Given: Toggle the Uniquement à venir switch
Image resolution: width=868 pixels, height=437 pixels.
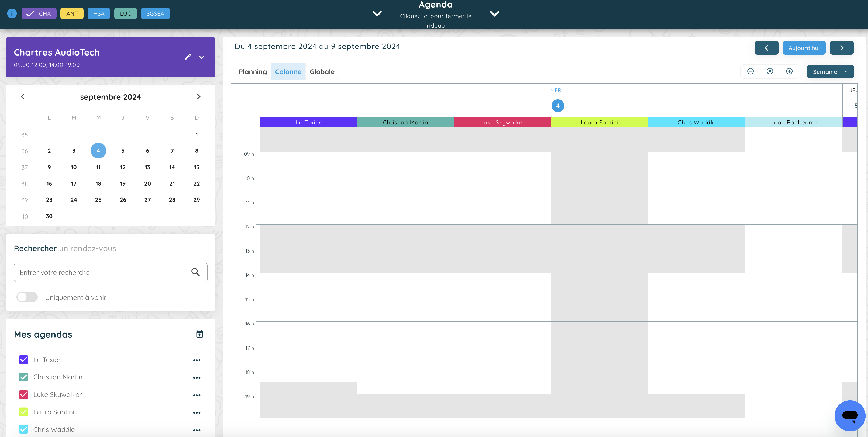Looking at the screenshot, I should 27,297.
